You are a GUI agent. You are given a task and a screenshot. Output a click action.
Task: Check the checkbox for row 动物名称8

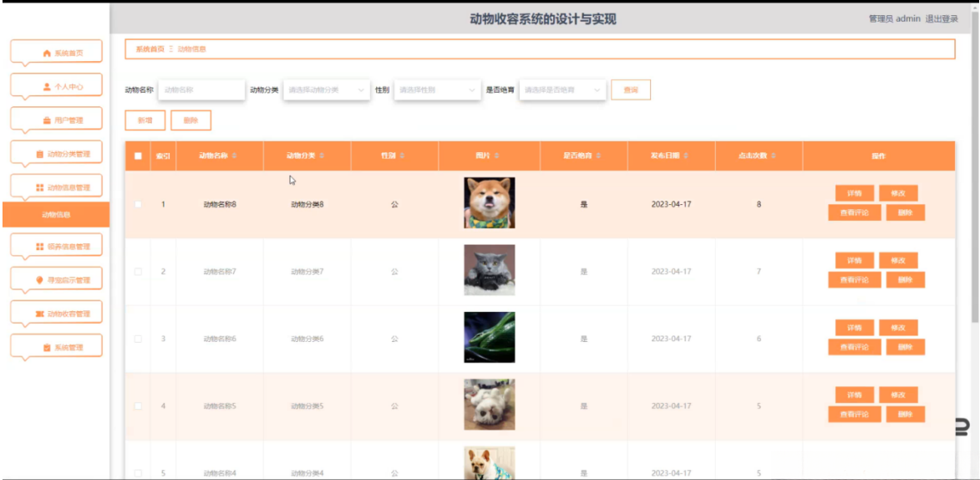click(x=138, y=204)
